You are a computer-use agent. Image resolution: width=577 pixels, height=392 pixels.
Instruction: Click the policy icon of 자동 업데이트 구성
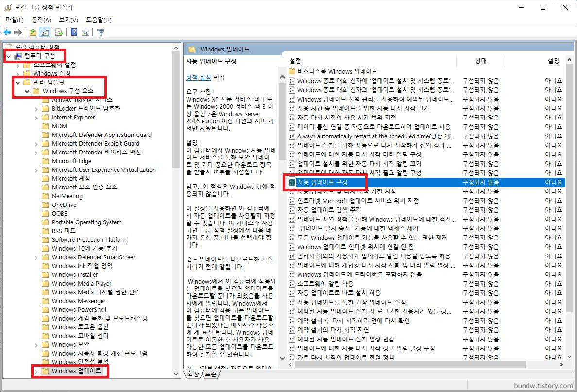tap(292, 182)
